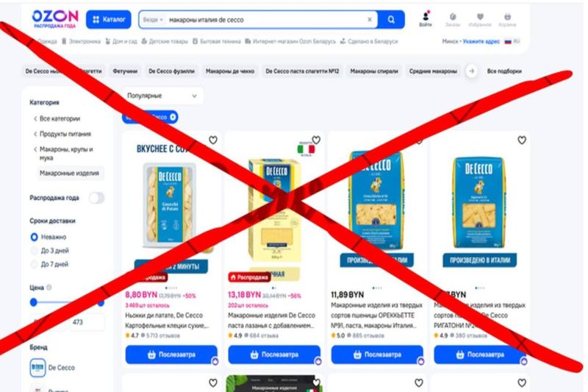Click the Укажите адрес link
The height and width of the screenshot is (392, 588).
tap(481, 41)
